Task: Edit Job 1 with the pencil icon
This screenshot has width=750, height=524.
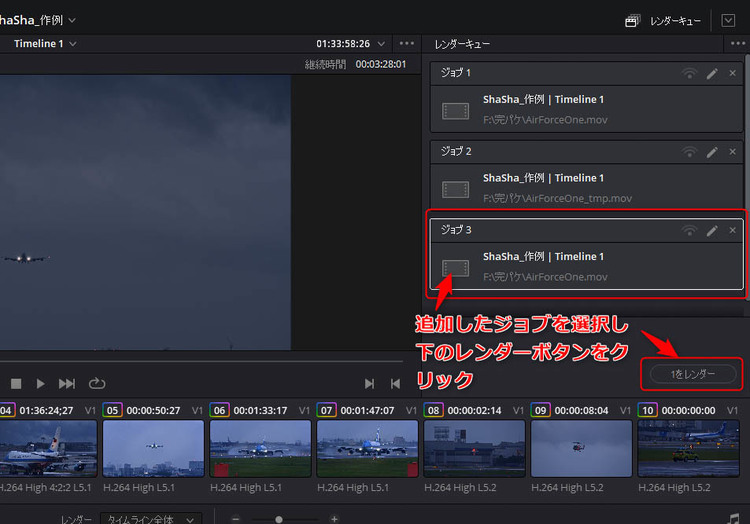Action: click(712, 73)
